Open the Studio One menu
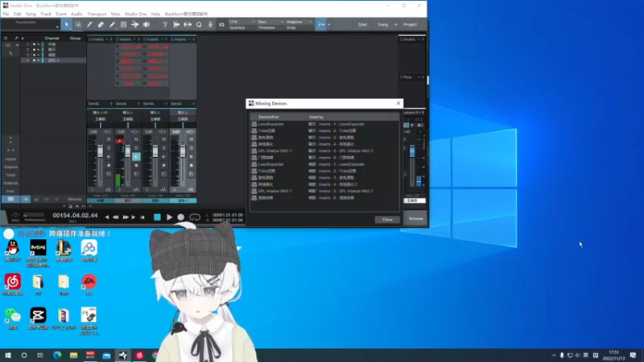 [135, 14]
